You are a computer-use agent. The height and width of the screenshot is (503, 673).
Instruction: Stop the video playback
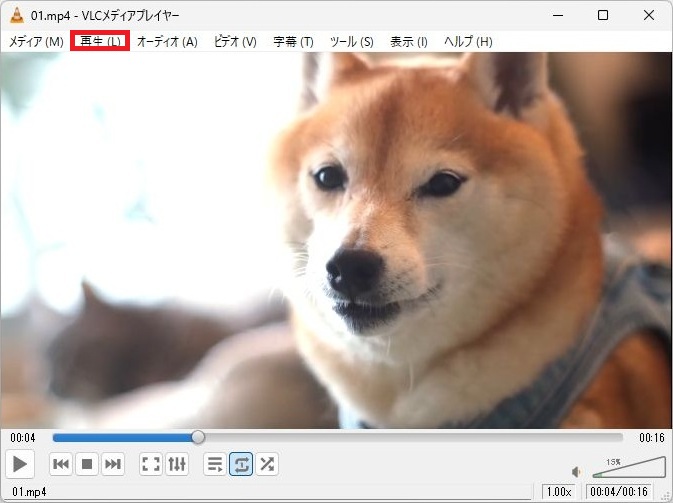[x=87, y=464]
